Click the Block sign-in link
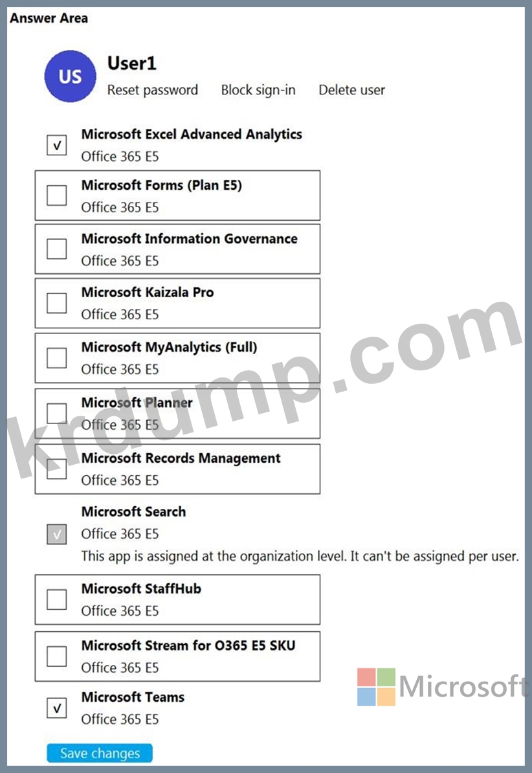Screen dimensions: 532x773 click(258, 90)
